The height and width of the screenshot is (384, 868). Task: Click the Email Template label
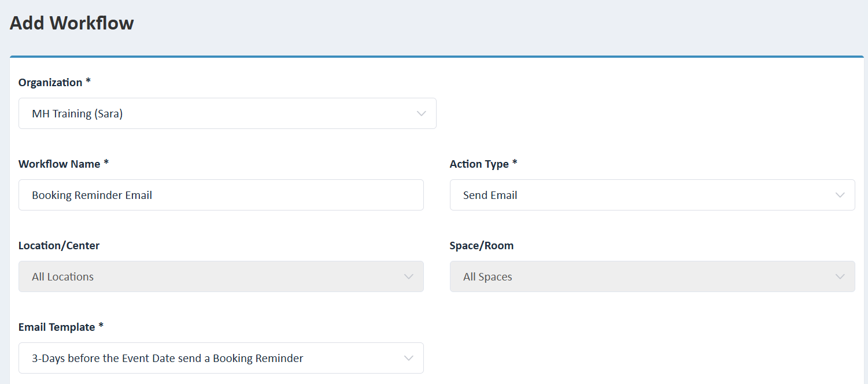click(61, 327)
